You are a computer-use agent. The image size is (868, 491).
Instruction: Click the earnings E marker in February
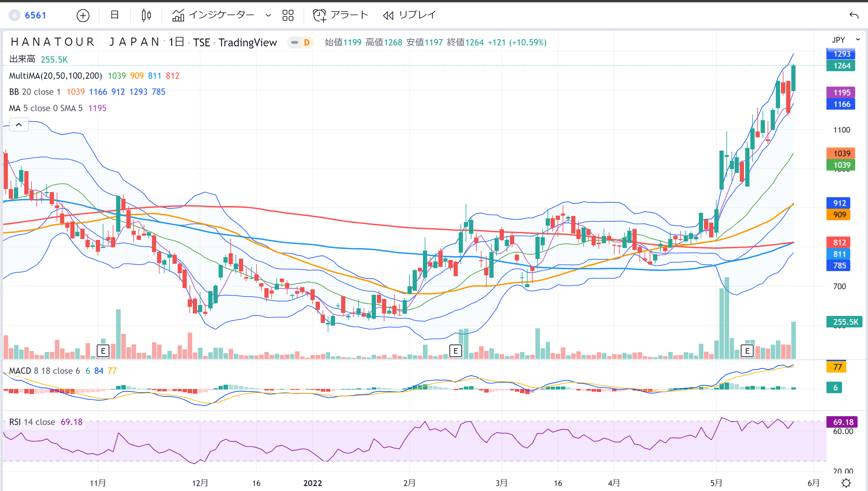(x=456, y=351)
